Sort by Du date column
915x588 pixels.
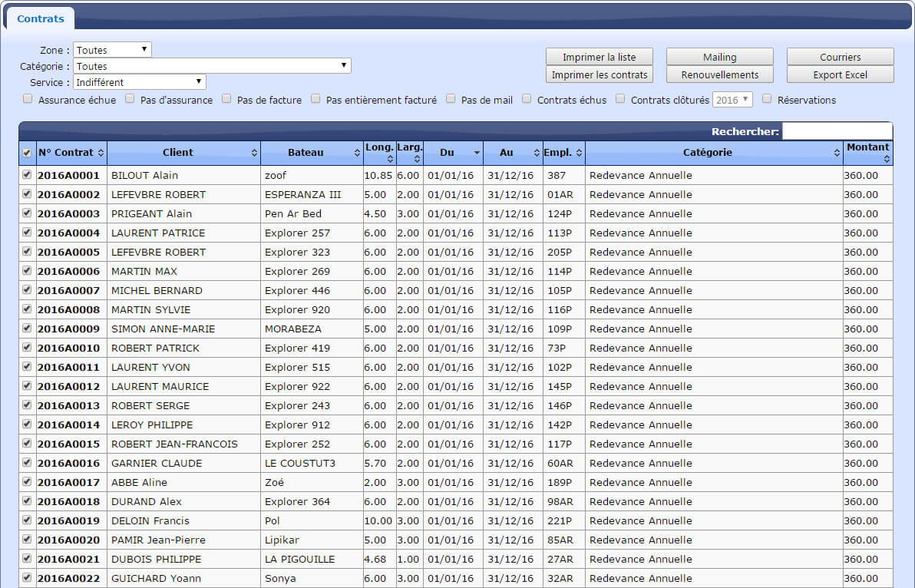pyautogui.click(x=453, y=153)
